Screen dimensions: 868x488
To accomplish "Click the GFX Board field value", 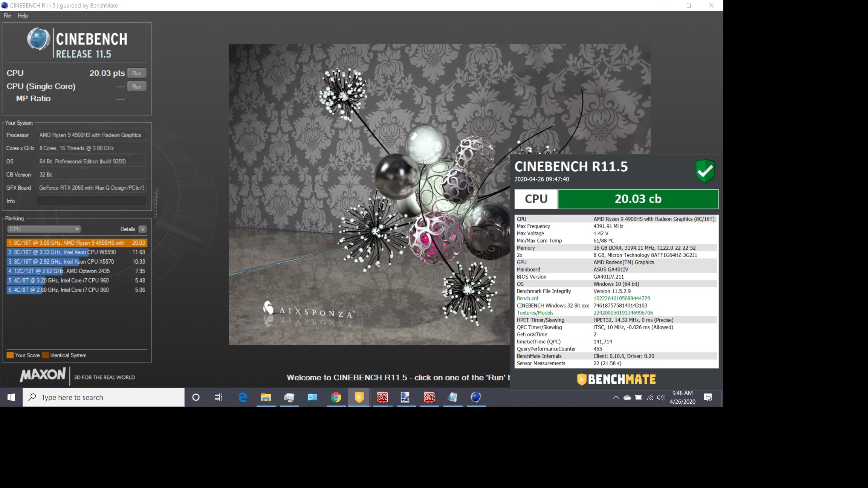I will coord(92,188).
